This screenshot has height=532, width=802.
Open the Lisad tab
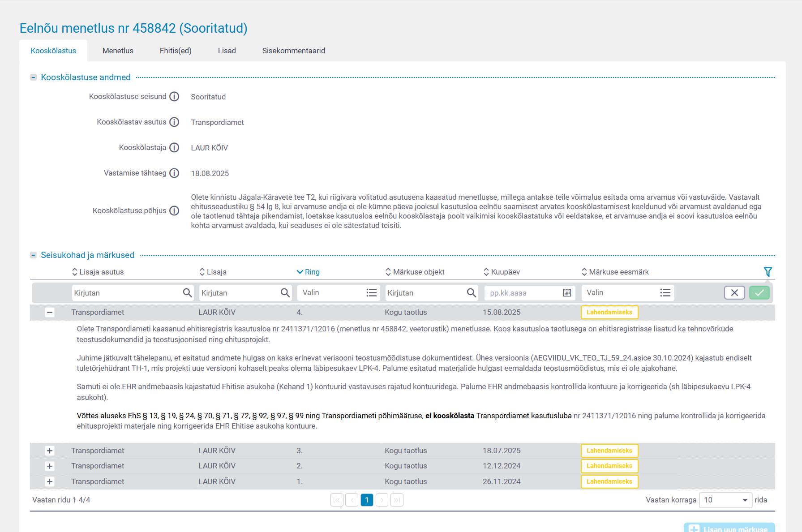click(227, 51)
